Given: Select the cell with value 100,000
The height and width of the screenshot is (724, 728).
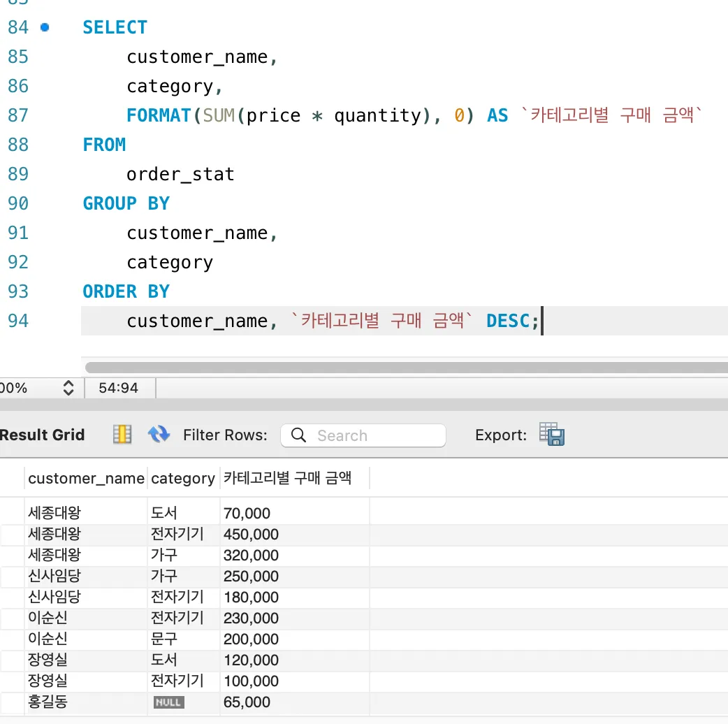Looking at the screenshot, I should click(294, 681).
